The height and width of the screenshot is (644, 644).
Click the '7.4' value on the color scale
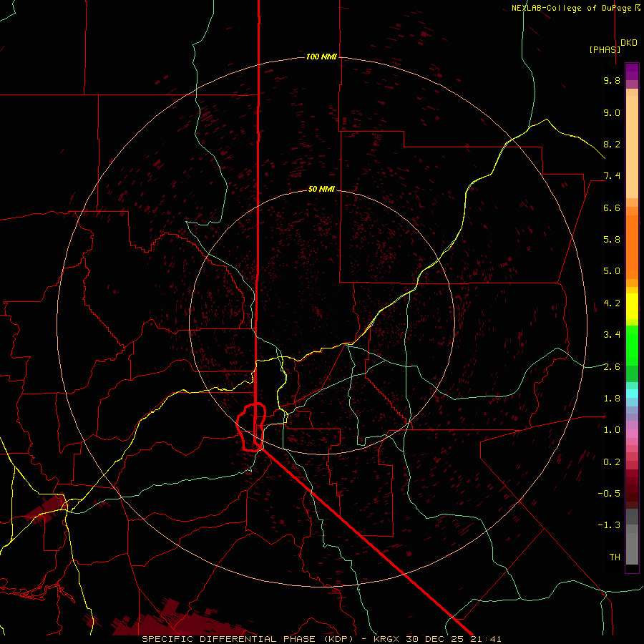(x=612, y=176)
